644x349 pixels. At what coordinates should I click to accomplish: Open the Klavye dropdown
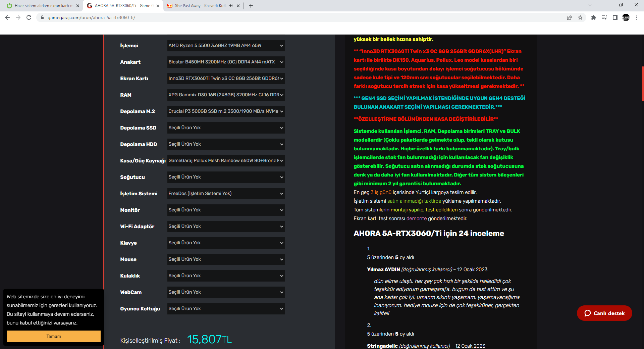click(226, 243)
